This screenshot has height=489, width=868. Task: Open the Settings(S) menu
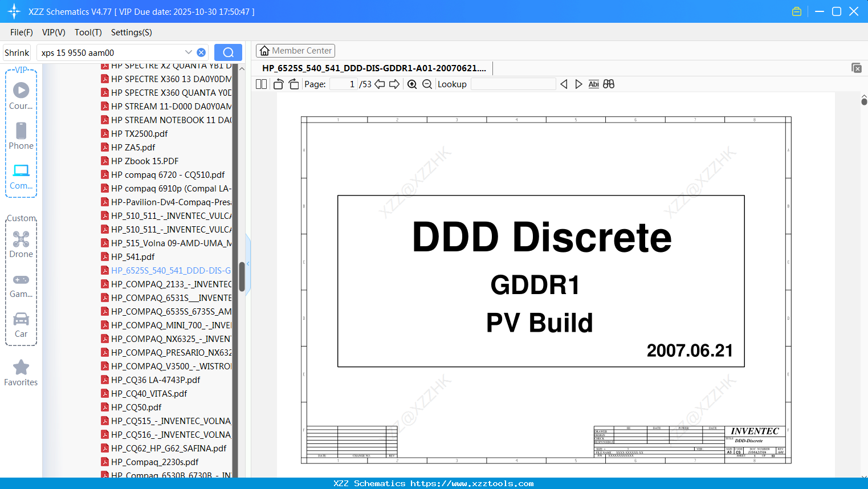coord(132,32)
